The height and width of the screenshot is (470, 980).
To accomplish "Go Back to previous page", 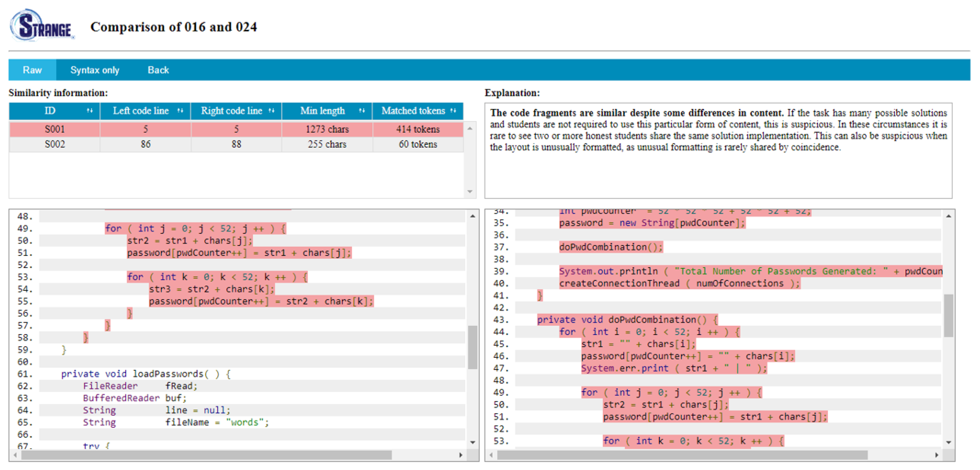I will pos(158,70).
